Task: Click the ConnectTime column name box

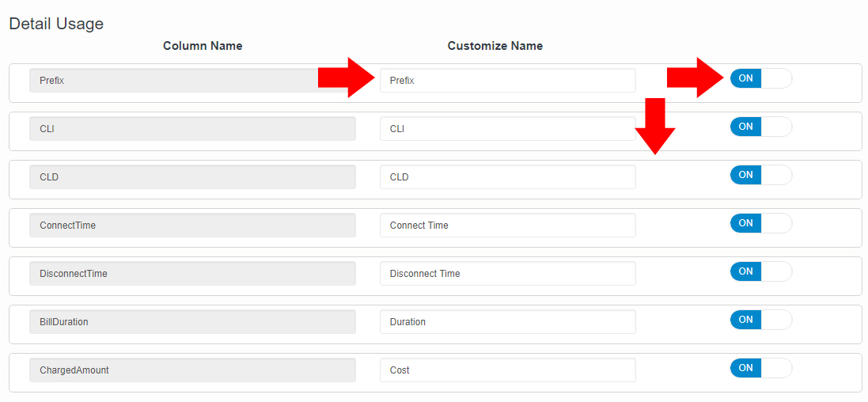Action: pyautogui.click(x=192, y=226)
